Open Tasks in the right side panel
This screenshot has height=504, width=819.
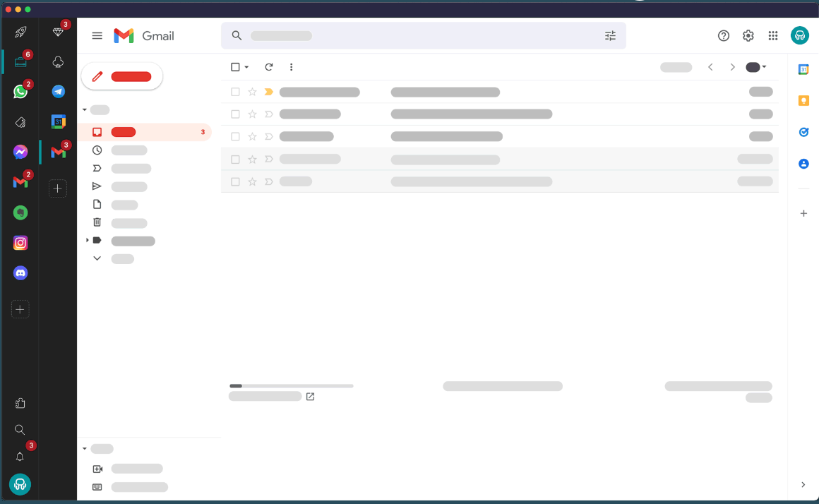click(x=803, y=132)
